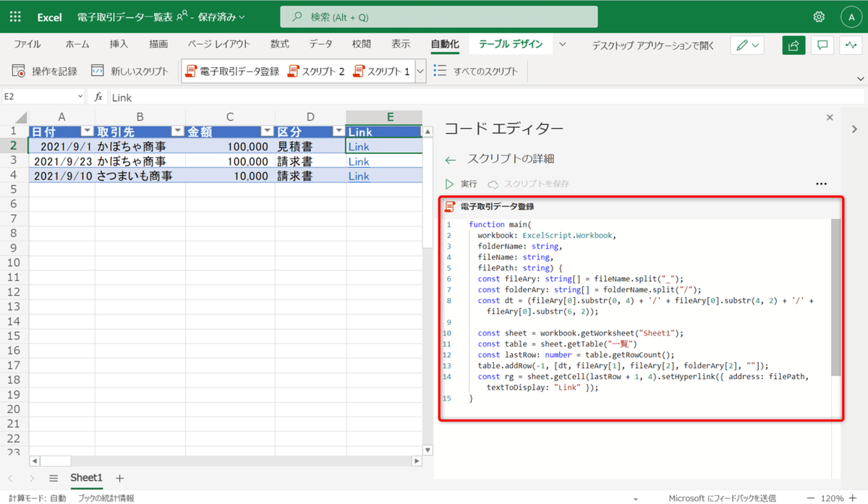Close the コード エディター pane

coord(830,116)
